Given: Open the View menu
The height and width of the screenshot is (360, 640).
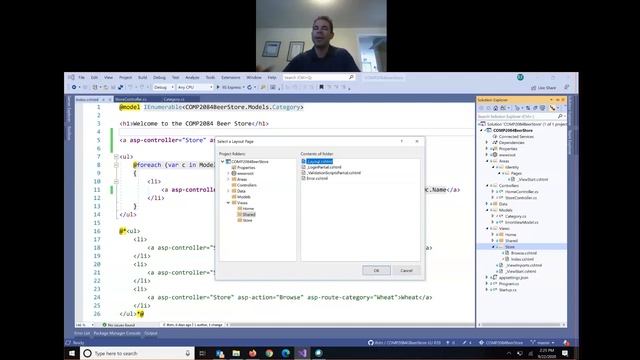Looking at the screenshot, I should tap(108, 77).
